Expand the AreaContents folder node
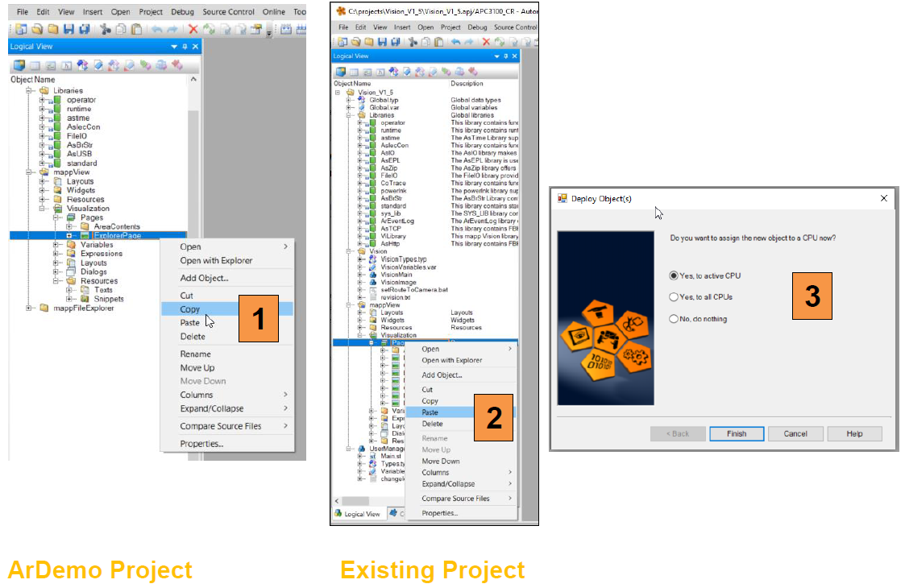Viewport: 905px width, 588px height. pos(69,226)
